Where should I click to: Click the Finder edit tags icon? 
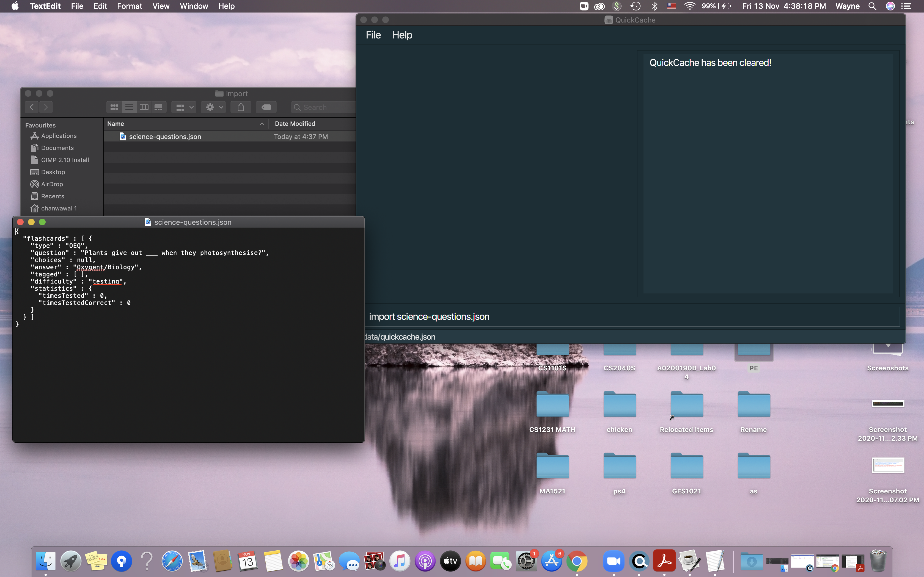(266, 107)
